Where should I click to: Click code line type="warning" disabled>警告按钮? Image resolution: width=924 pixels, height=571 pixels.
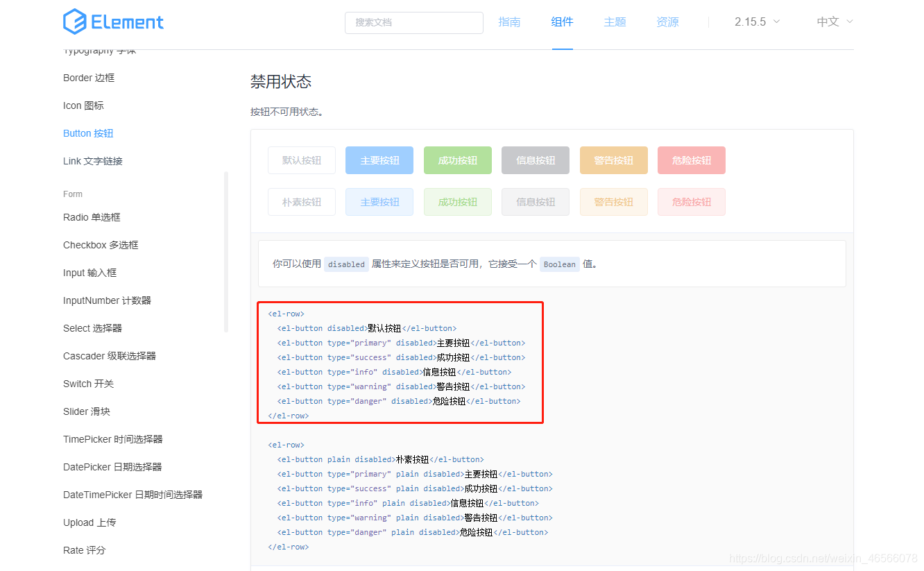tap(401, 386)
